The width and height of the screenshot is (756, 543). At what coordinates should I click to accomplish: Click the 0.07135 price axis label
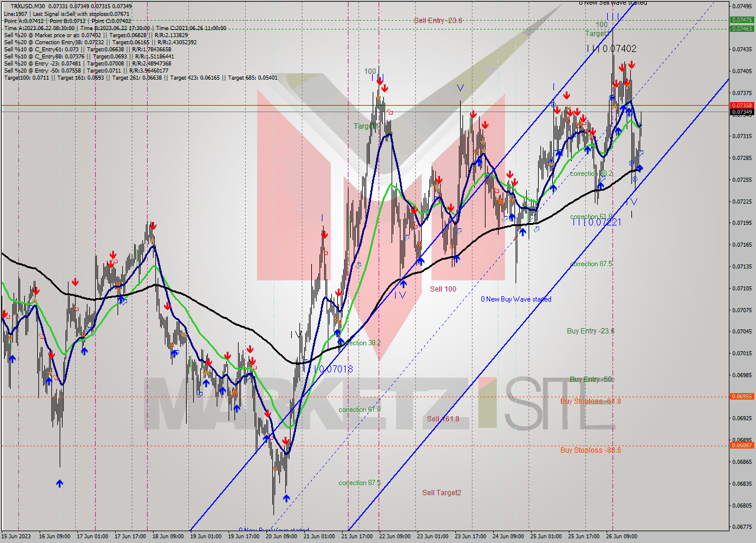[742, 266]
